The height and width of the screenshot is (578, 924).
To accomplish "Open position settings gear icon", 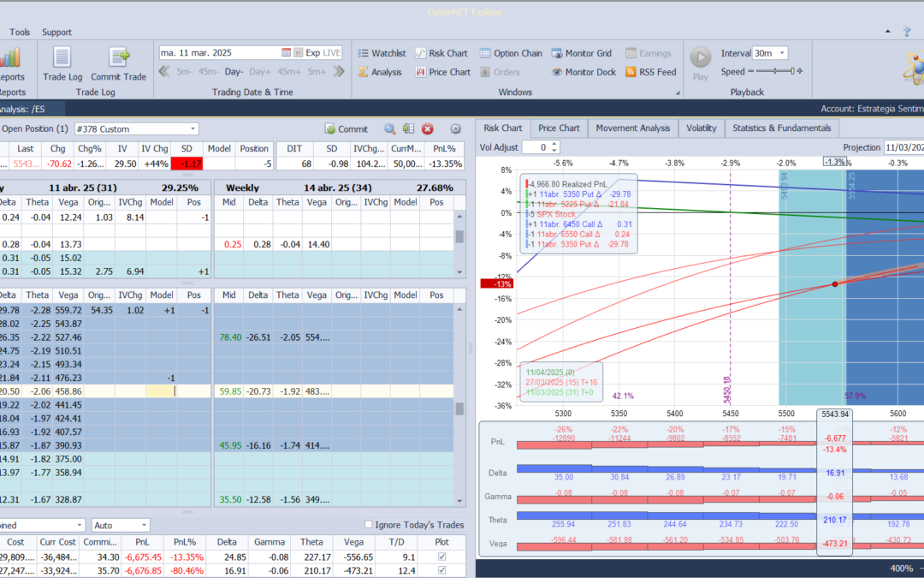I will tap(455, 128).
